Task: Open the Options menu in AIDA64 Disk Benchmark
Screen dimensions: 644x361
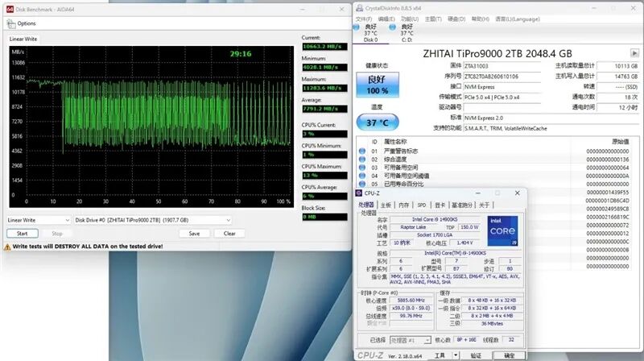Action: (x=27, y=24)
